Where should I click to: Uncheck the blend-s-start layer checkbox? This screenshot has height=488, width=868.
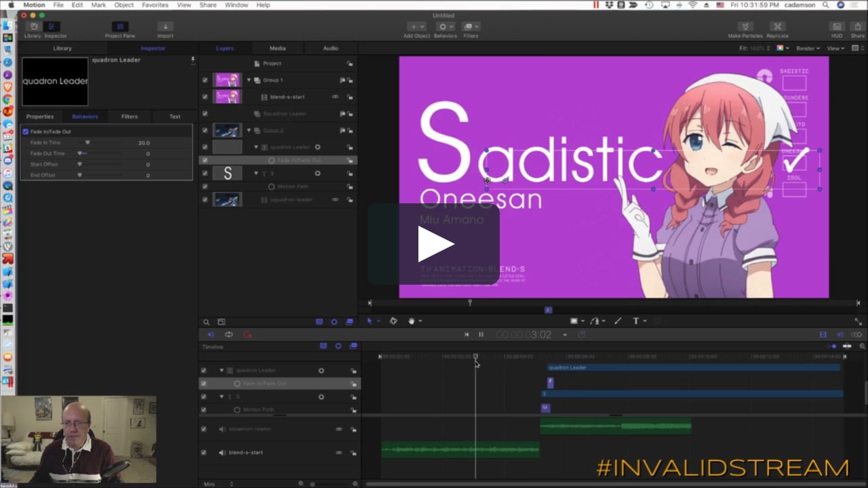(205, 97)
